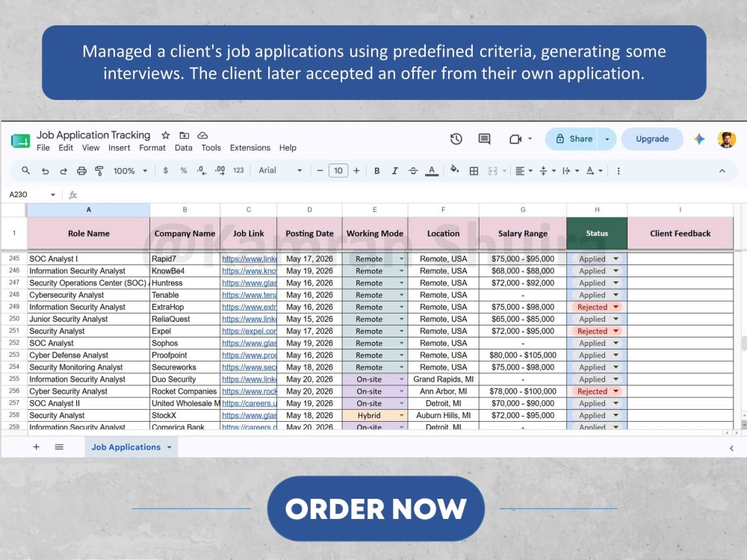
Task: Click the Google Sheets home logo
Action: pyautogui.click(x=20, y=140)
